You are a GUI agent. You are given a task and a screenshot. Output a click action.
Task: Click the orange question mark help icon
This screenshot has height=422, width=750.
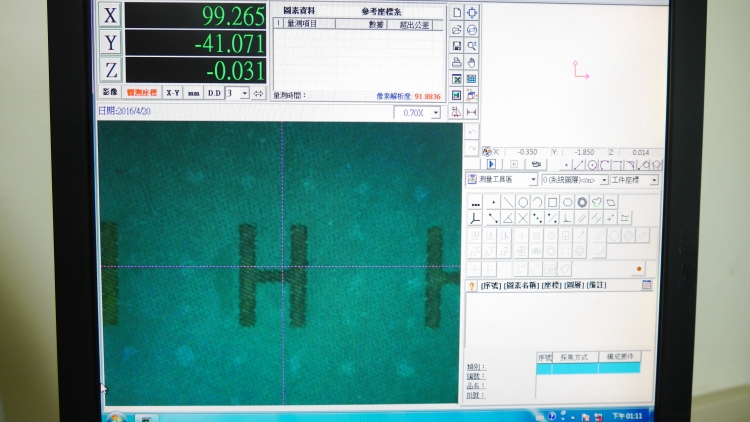[x=472, y=286]
